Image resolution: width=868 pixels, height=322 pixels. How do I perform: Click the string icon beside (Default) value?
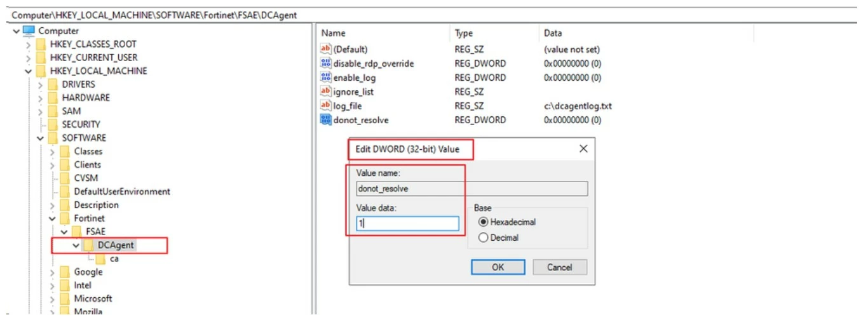326,50
